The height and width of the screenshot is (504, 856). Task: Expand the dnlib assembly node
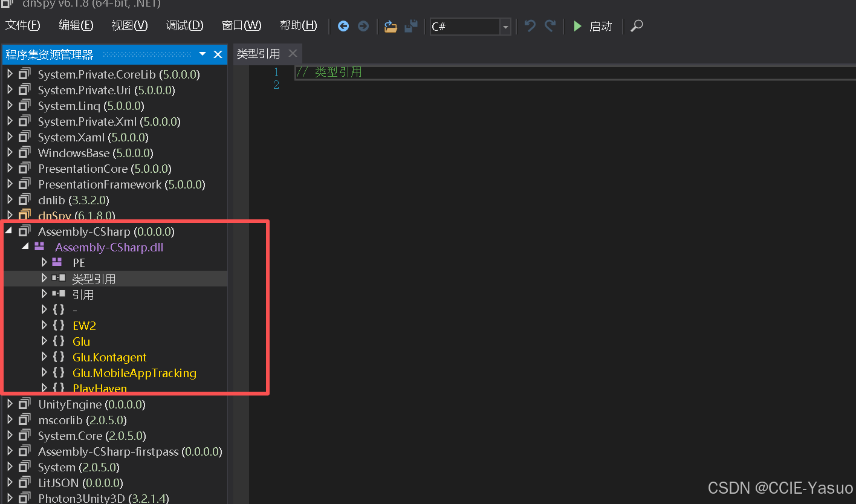click(10, 199)
